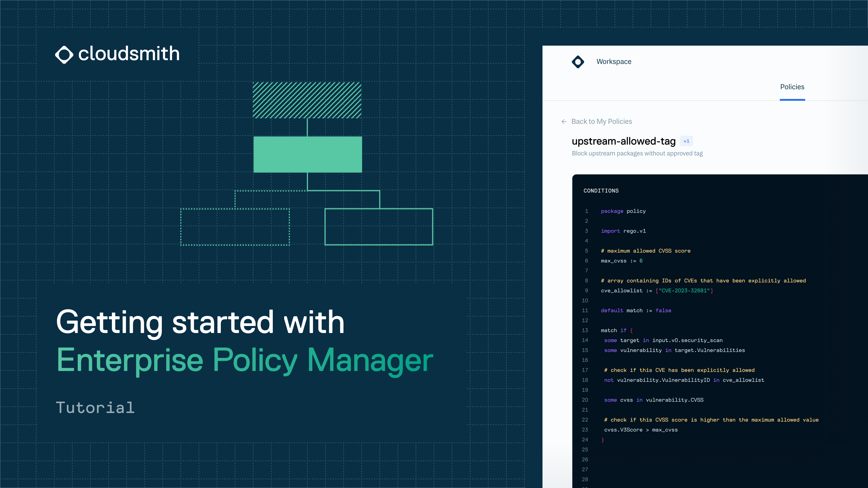
Task: Click the 'Tutorial' label on the banner
Action: tap(95, 408)
